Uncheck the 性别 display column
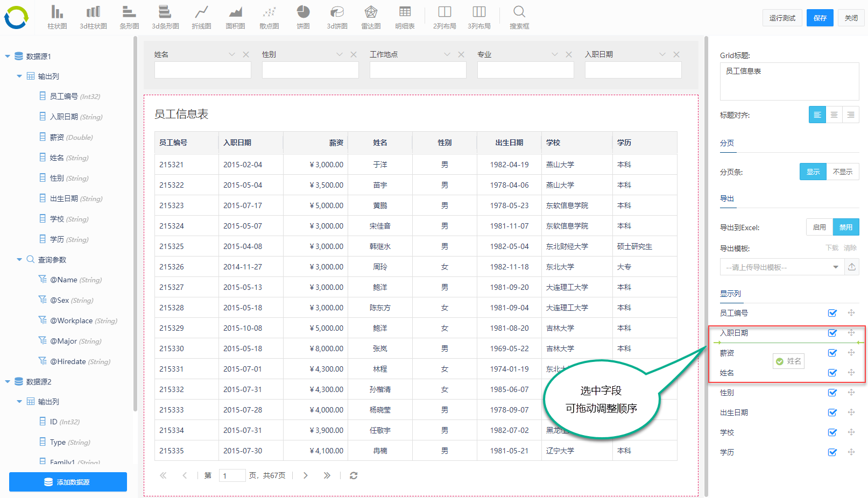Screen dimensions: 868x498 click(x=832, y=393)
